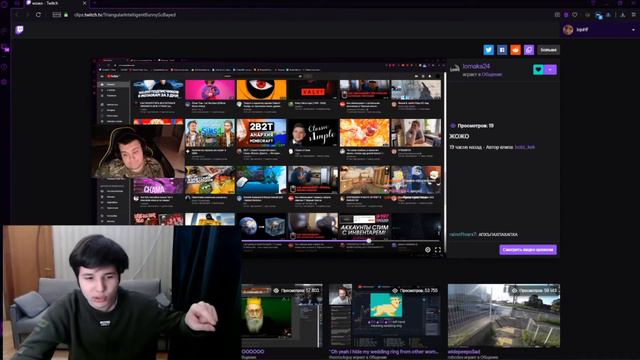640x360 pixels.
Task: Click the clip view count text
Action: point(475,126)
